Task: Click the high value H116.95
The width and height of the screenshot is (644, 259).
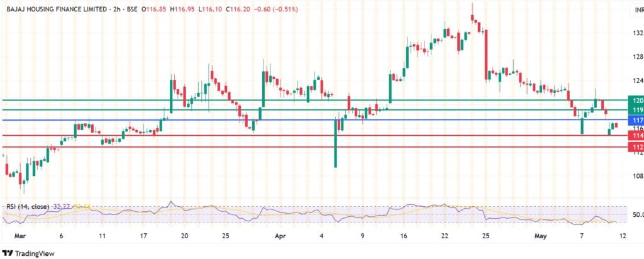Action: (x=182, y=9)
